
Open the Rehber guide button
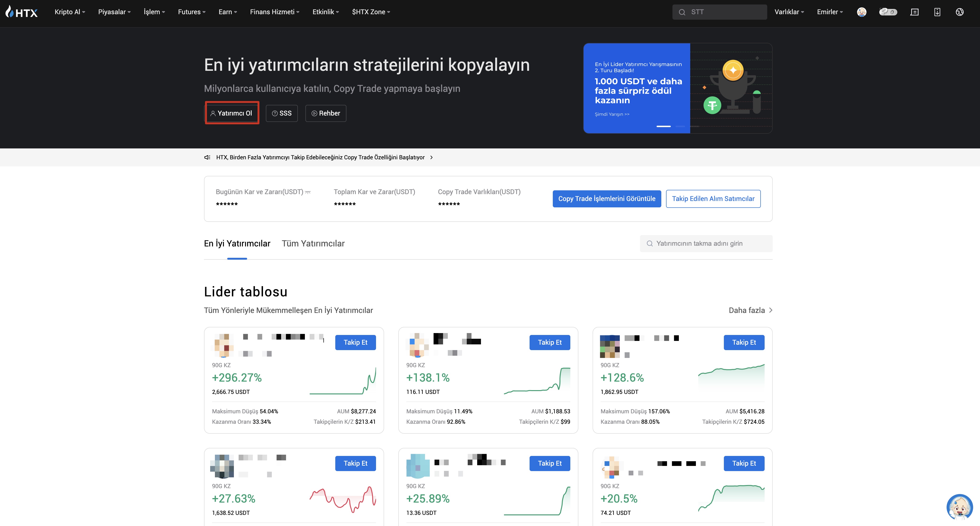(x=326, y=113)
